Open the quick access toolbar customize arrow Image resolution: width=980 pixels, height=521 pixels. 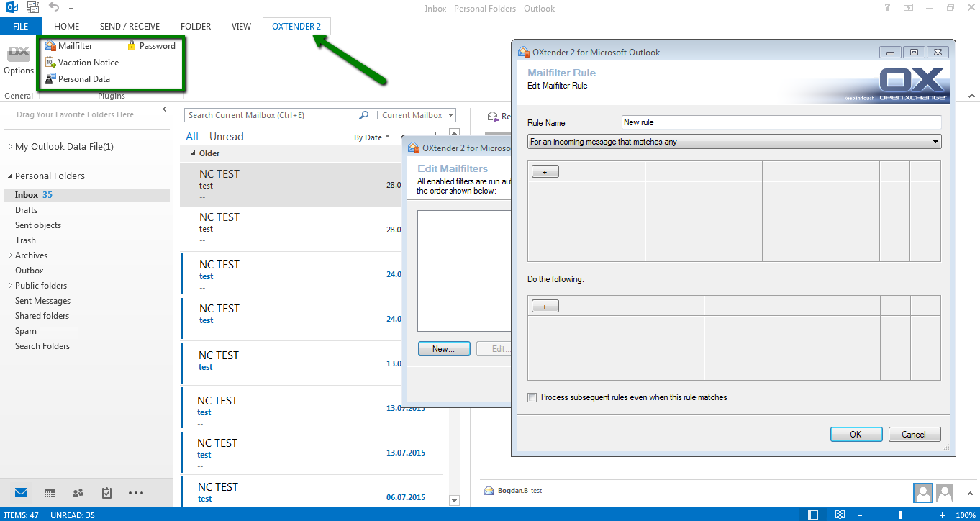tap(71, 8)
